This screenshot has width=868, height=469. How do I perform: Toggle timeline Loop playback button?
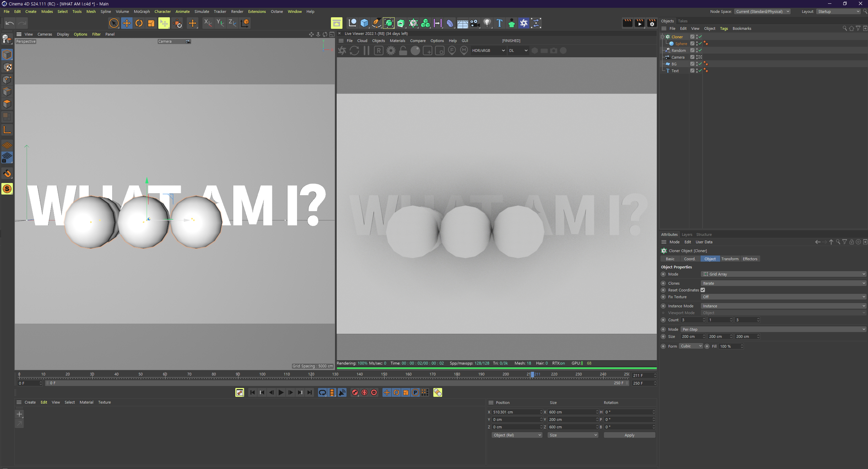[322, 392]
